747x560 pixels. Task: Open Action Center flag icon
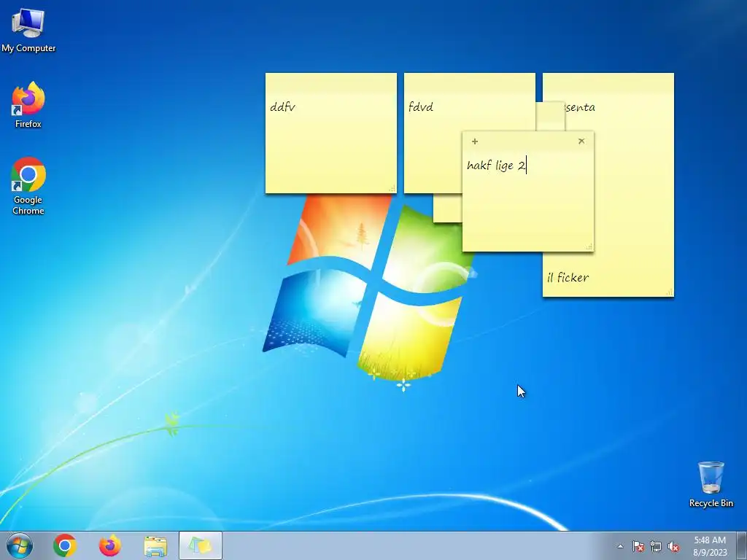638,546
